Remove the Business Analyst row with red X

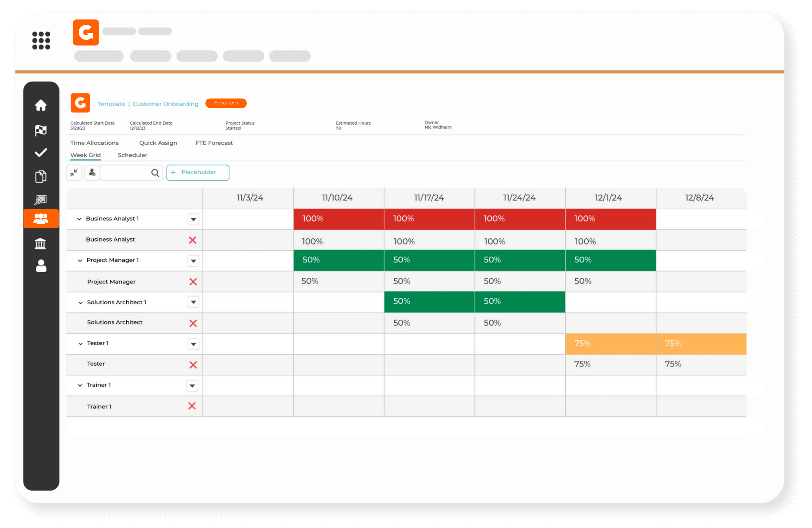click(x=192, y=240)
